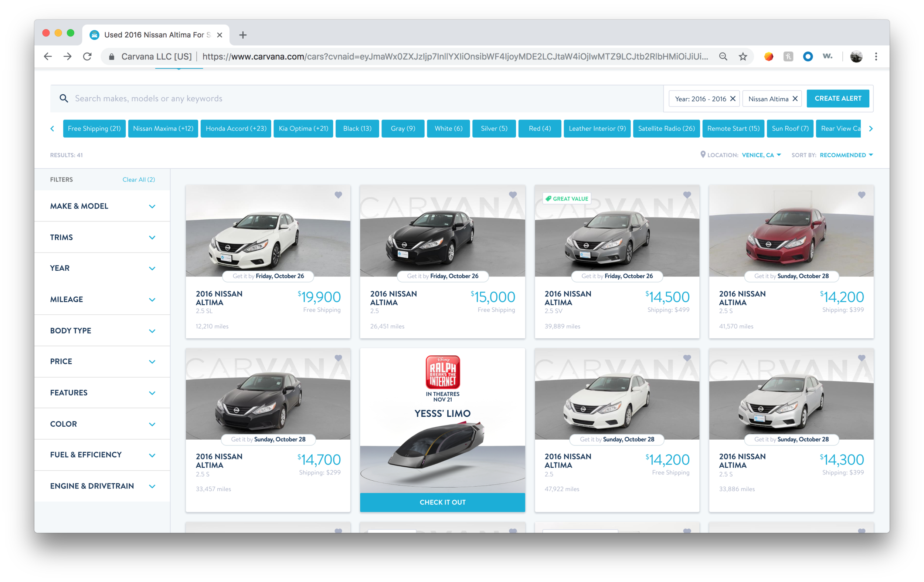
Task: Open a new browser tab
Action: tap(242, 35)
